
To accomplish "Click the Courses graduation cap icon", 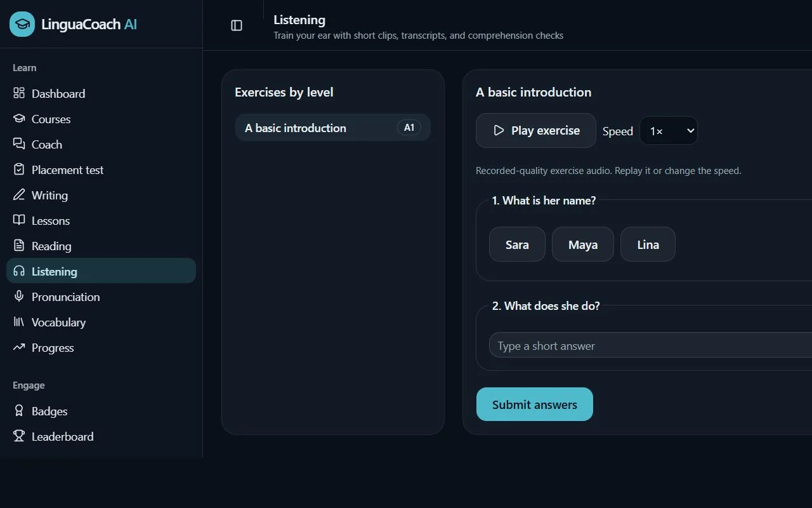I will click(19, 119).
